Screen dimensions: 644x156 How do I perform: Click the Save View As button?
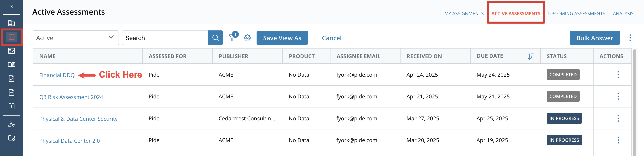tap(282, 38)
